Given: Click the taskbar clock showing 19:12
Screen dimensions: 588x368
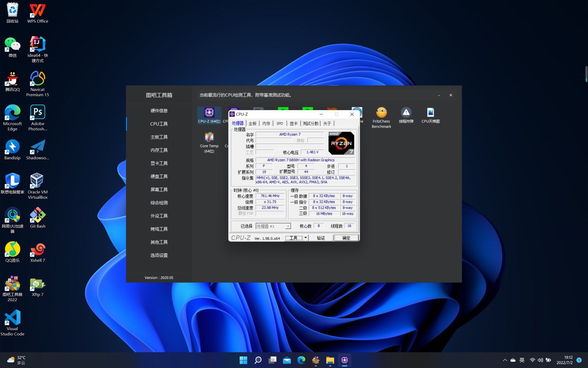Looking at the screenshot, I should [565, 360].
